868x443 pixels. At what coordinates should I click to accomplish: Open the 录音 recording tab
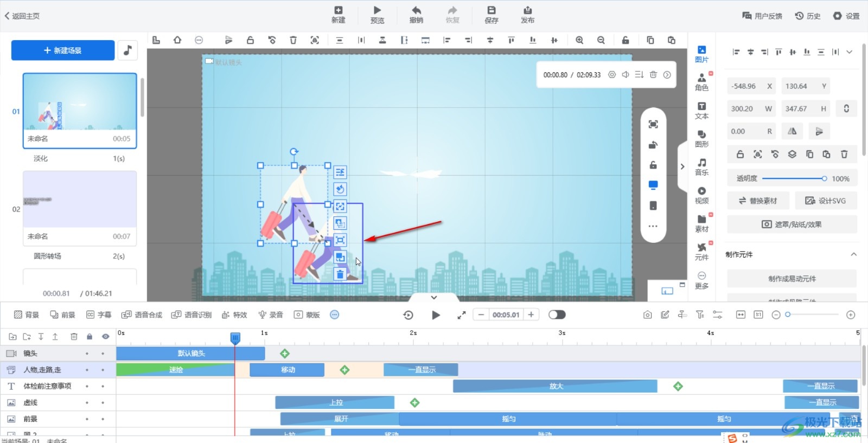pyautogui.click(x=271, y=315)
